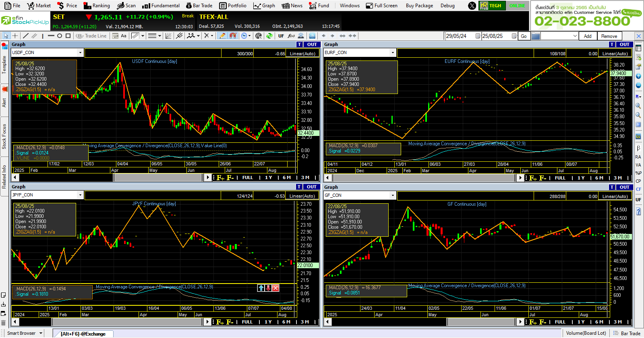Open the color palette icon
Image resolution: width=644 pixels, height=338 pixels.
[x=259, y=36]
